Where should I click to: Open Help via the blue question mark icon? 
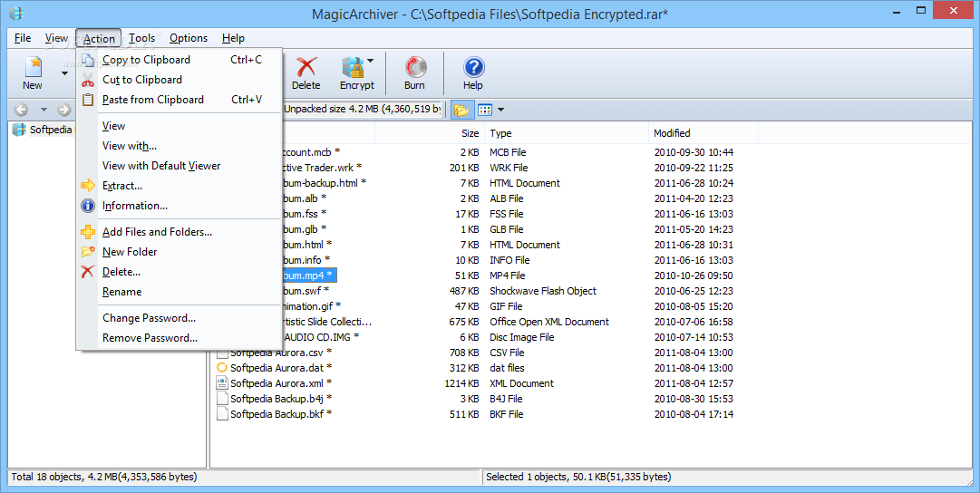click(x=474, y=66)
